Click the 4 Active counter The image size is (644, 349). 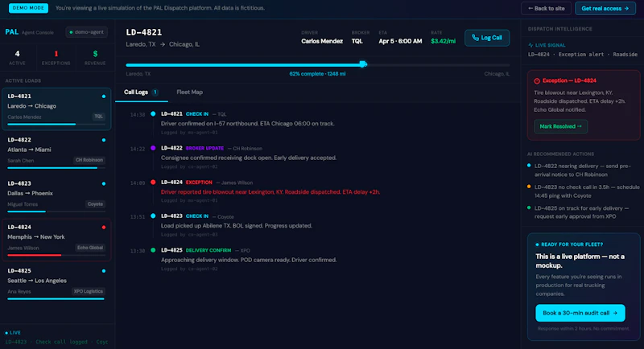(17, 57)
